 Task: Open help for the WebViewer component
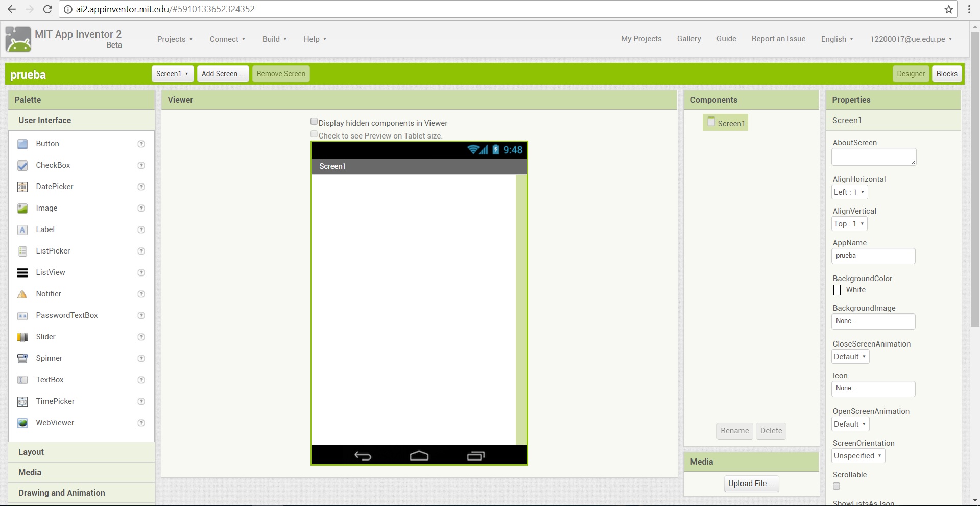pyautogui.click(x=141, y=423)
